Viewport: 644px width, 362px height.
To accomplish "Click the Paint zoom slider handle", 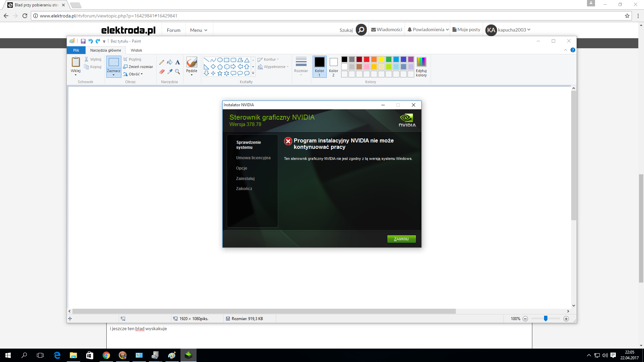I will tap(546, 319).
